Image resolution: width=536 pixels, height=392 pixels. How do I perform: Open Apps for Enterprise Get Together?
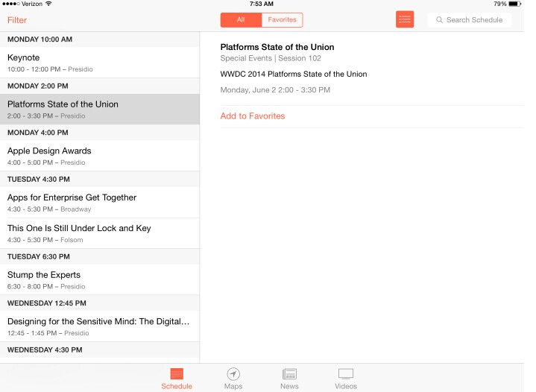coord(100,203)
